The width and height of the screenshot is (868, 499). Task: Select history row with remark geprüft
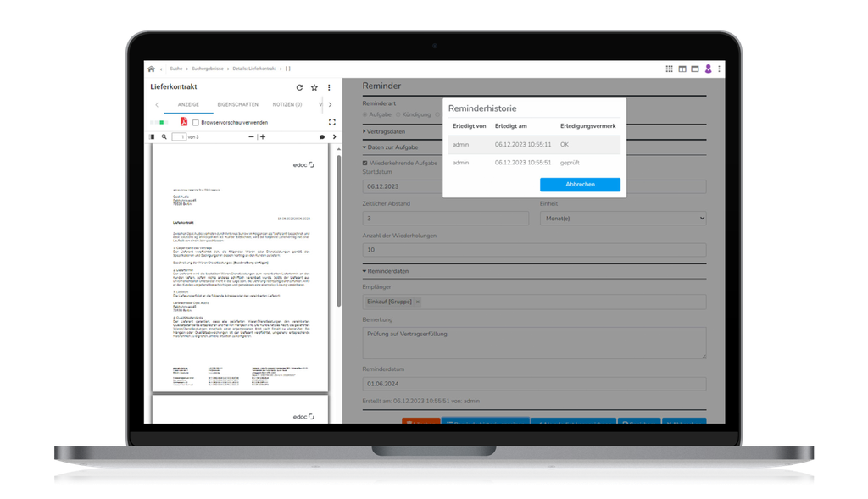[x=534, y=163]
